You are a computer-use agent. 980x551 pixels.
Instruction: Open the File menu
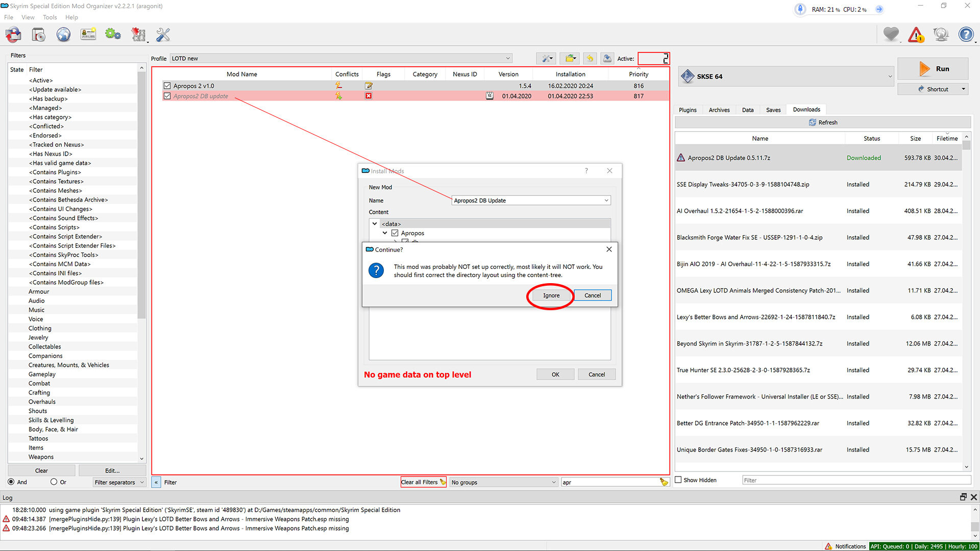pos(9,17)
